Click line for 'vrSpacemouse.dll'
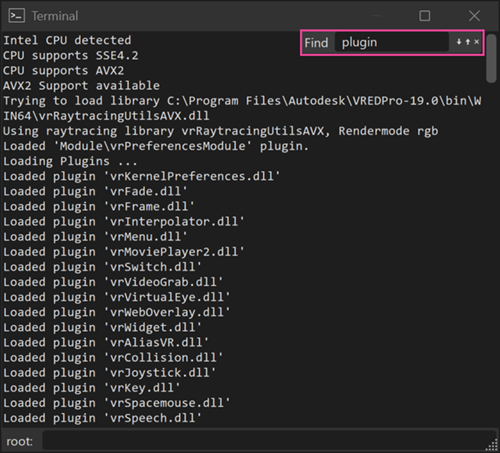The image size is (500, 453). [x=117, y=403]
